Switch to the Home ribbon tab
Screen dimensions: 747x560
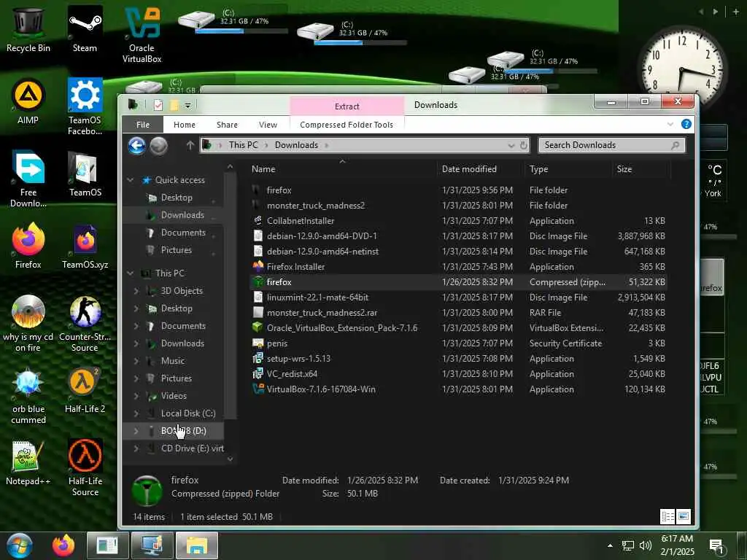point(185,124)
